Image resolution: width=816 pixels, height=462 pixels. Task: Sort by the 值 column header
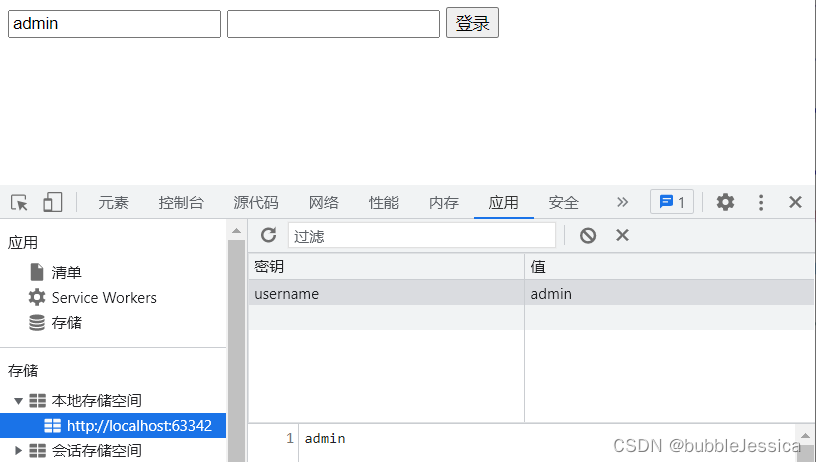pos(669,266)
